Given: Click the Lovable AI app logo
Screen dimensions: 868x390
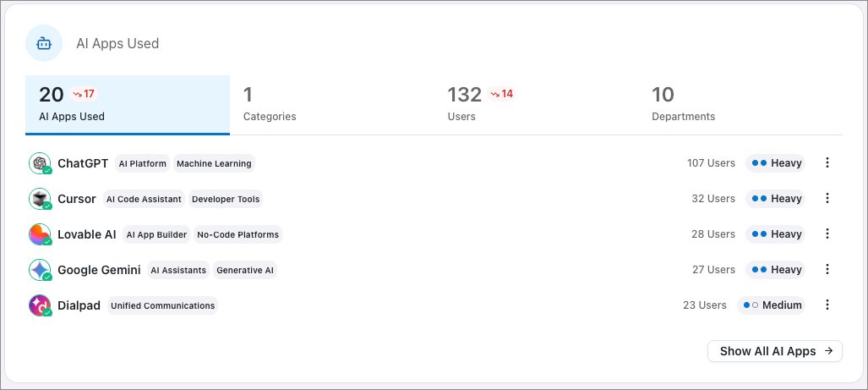Looking at the screenshot, I should [x=40, y=234].
